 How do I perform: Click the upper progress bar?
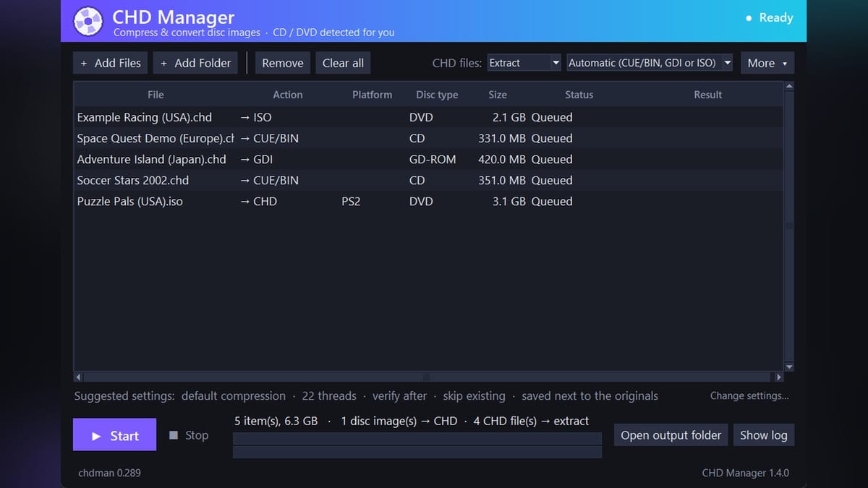pyautogui.click(x=417, y=438)
